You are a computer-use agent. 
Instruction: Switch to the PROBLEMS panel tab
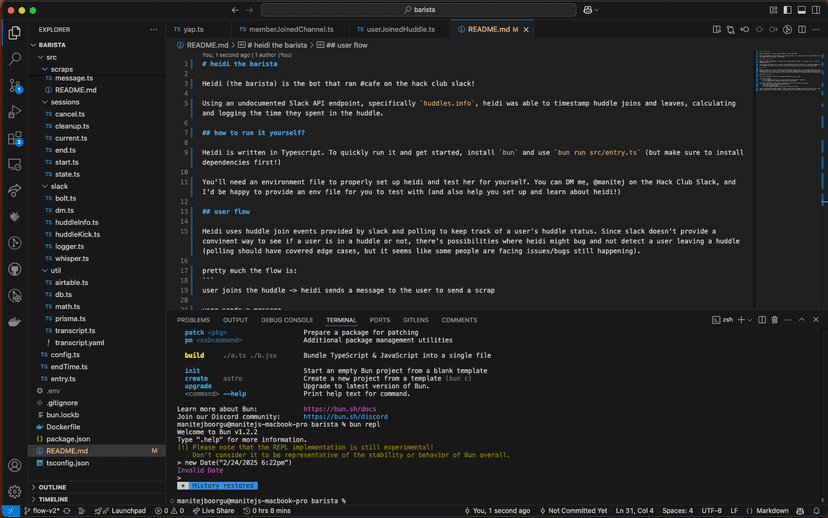(x=194, y=320)
